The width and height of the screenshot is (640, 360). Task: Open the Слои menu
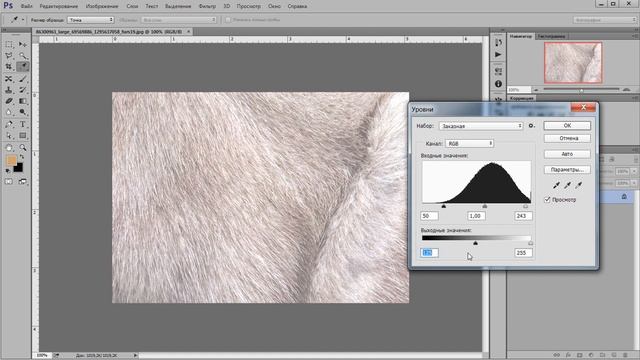click(x=132, y=6)
